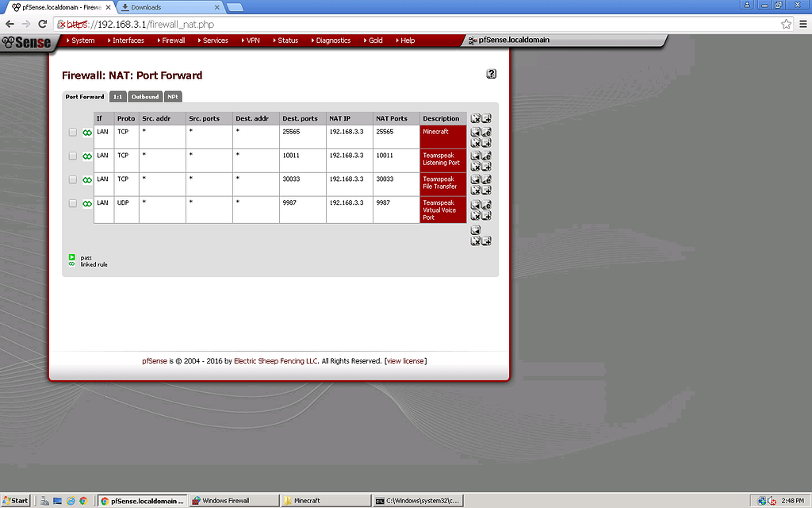
Task: Click inside the browser address bar
Action: 238,24
